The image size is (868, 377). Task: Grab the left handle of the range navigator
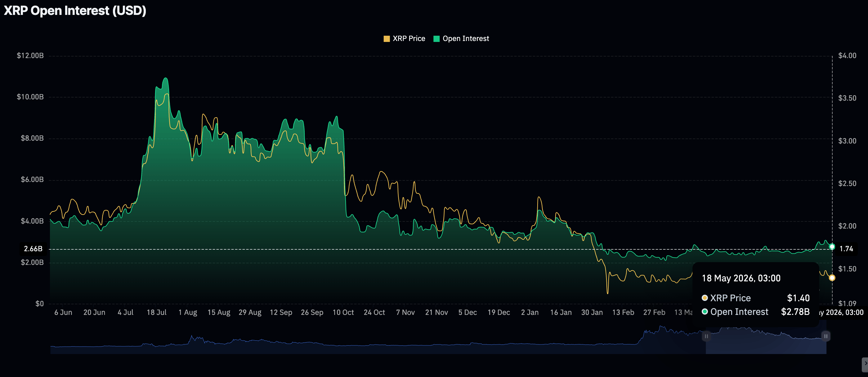point(706,336)
